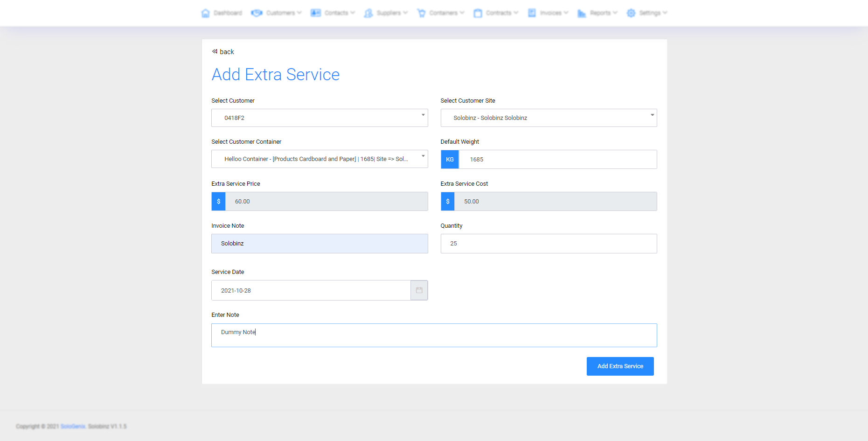Open the Service Date calendar picker
Screen dimensions: 868x441
tap(419, 290)
